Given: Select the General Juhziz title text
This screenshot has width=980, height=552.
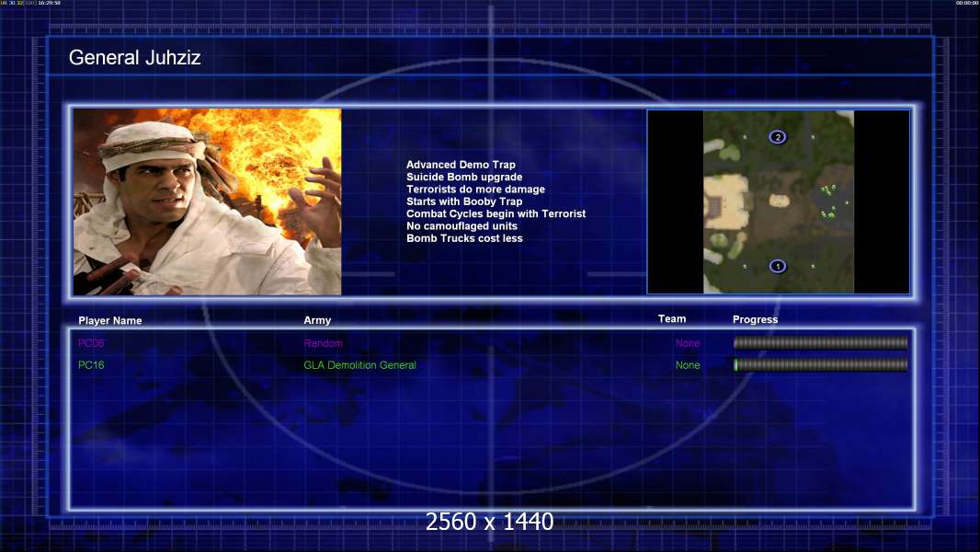Looking at the screenshot, I should [134, 58].
